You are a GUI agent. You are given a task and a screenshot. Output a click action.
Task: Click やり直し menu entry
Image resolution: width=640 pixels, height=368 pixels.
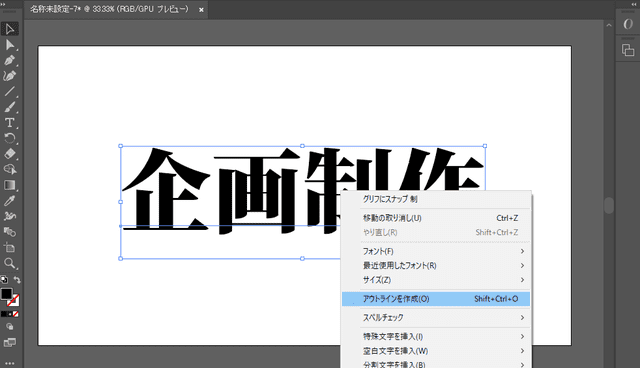coord(436,233)
